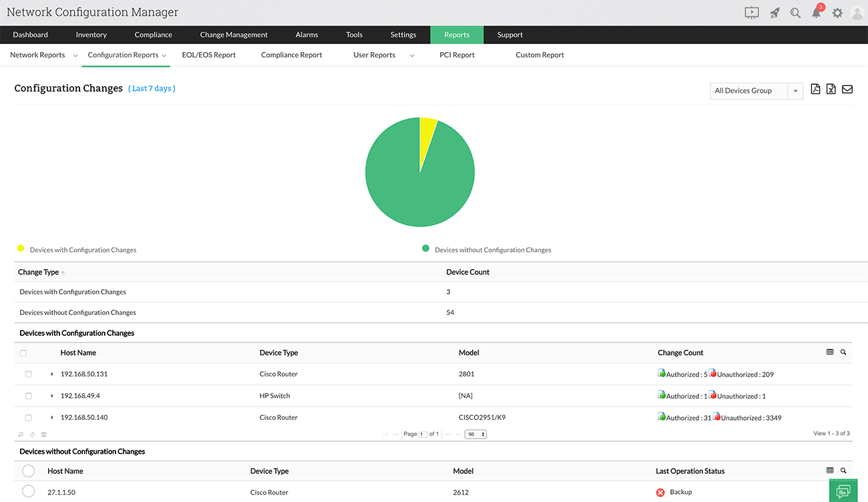This screenshot has height=502, width=868.
Task: Open the All Devices Group dropdown
Action: click(795, 91)
